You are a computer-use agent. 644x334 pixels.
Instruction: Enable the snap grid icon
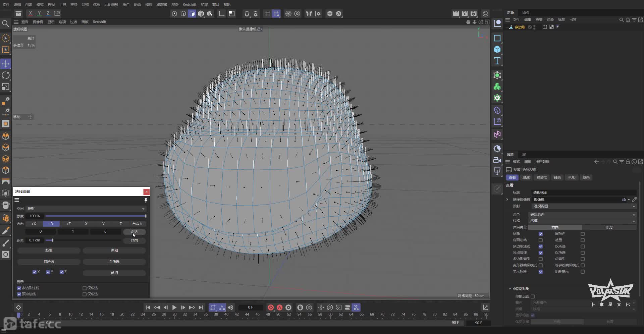pyautogui.click(x=267, y=14)
